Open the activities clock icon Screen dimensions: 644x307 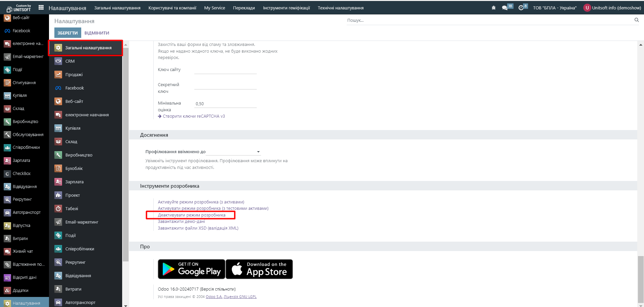521,8
